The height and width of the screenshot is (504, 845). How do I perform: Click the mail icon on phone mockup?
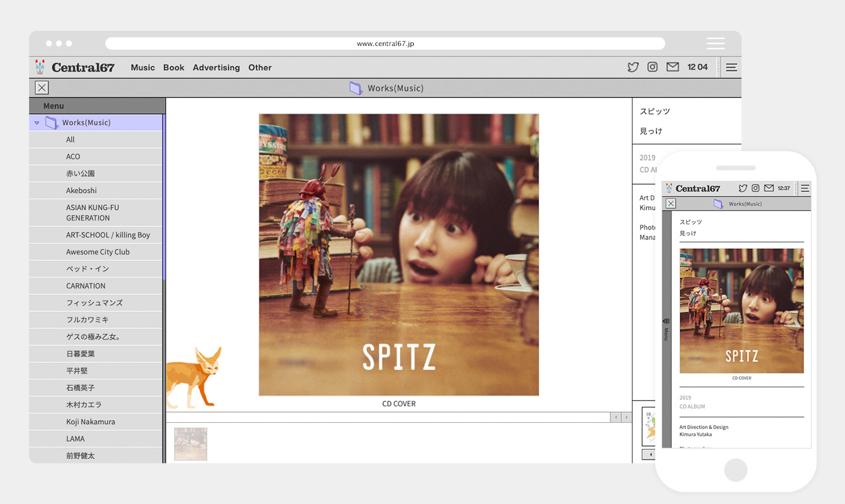tap(769, 188)
